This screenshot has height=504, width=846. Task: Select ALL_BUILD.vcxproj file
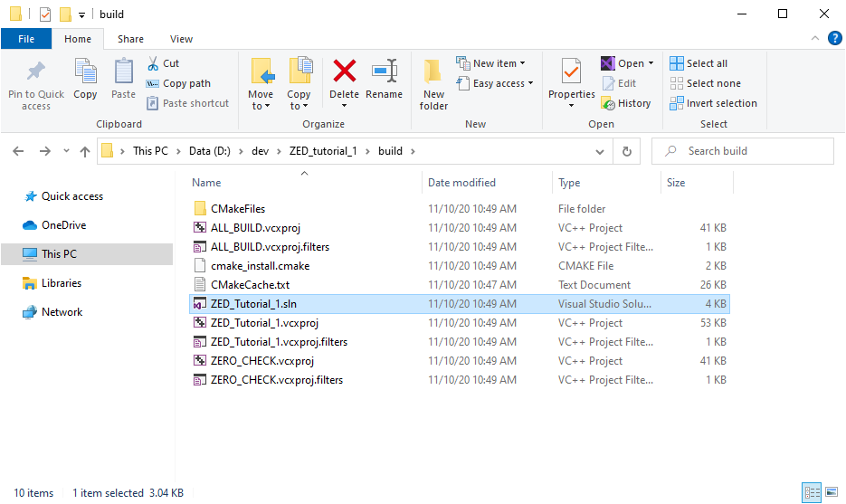click(459, 228)
